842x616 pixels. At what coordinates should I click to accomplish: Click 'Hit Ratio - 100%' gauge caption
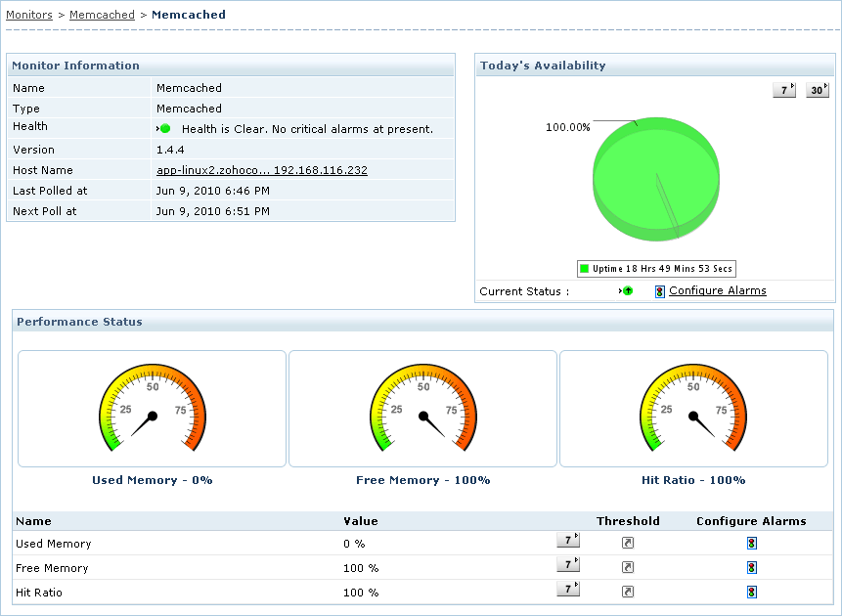(693, 480)
